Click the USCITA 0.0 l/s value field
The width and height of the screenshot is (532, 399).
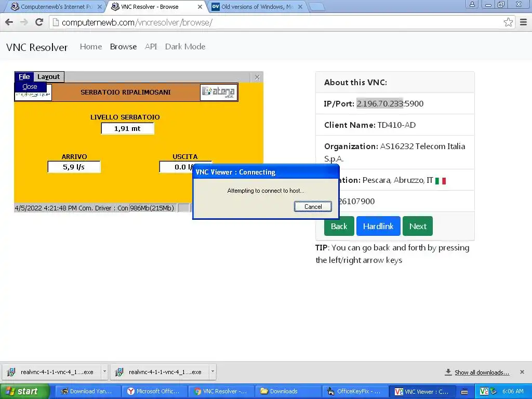pyautogui.click(x=176, y=167)
